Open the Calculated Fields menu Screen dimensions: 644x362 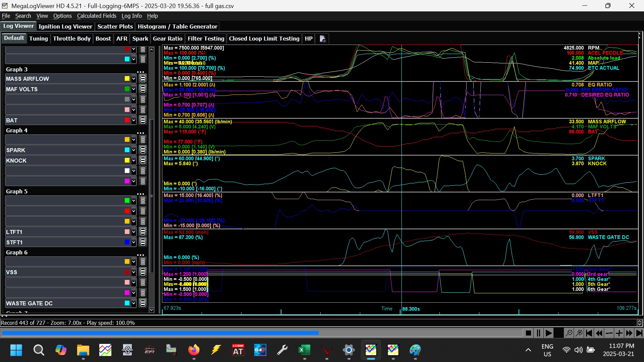(x=97, y=16)
